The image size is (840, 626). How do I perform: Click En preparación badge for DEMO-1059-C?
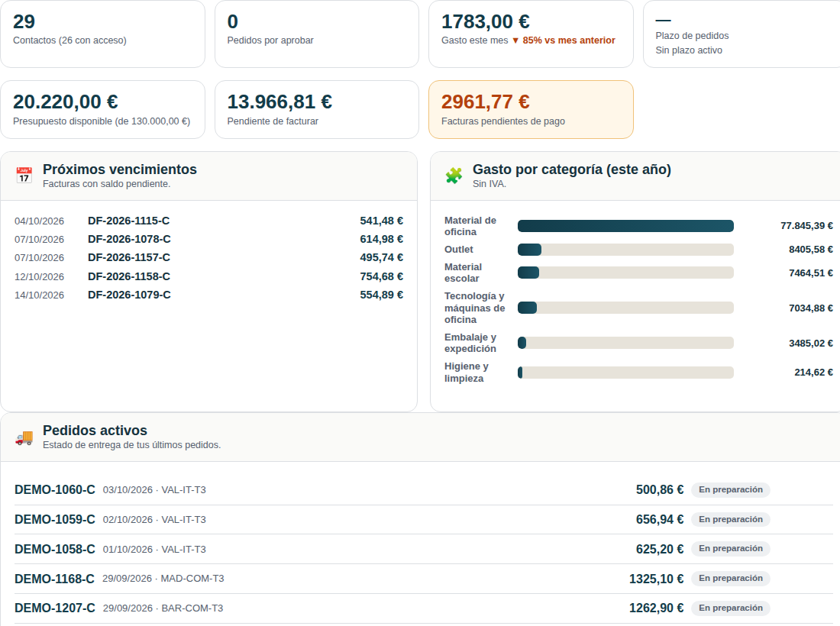pyautogui.click(x=731, y=519)
